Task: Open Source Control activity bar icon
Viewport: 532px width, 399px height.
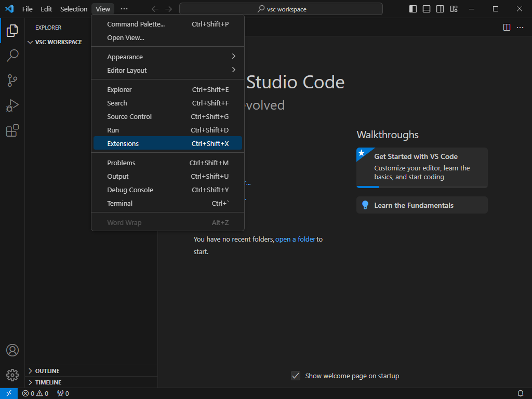Action: 12,81
